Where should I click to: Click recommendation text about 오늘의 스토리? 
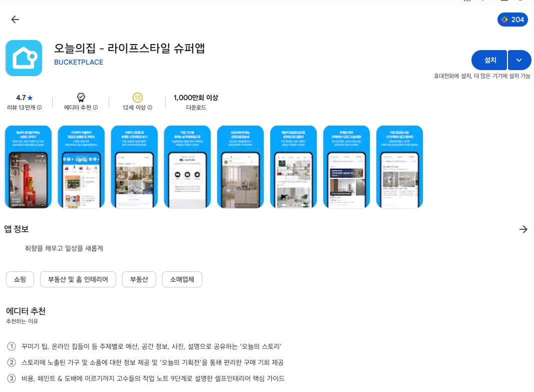(152, 346)
